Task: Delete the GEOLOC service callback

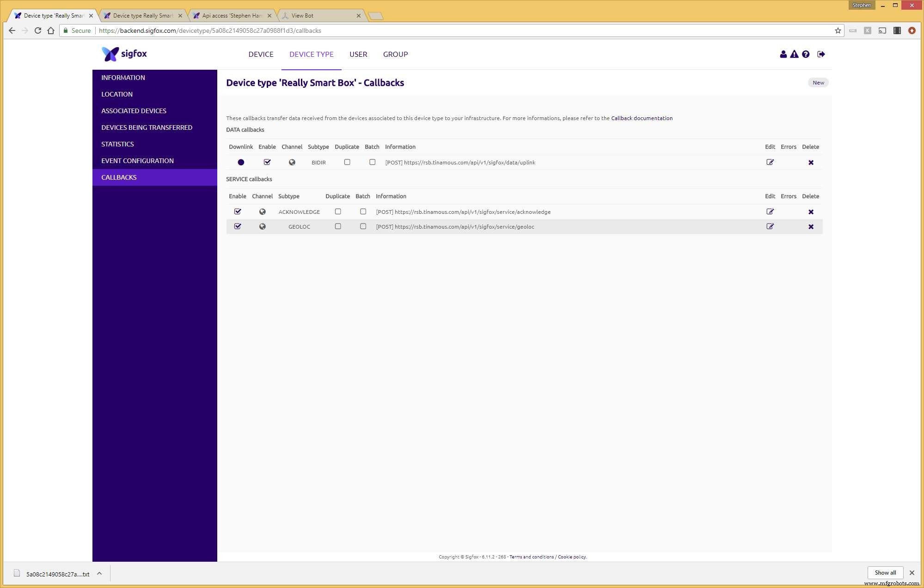Action: (811, 227)
